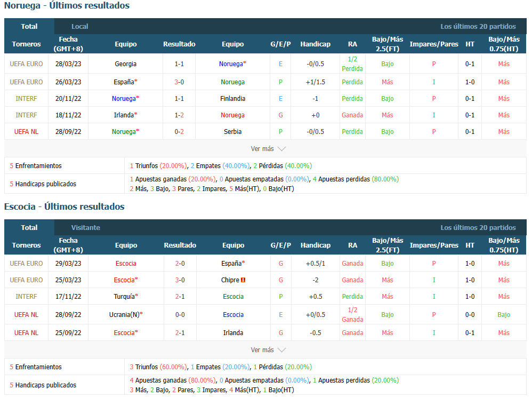The width and height of the screenshot is (532, 397).
Task: Click the Escocia - Últimos resultados heading
Action: [x=65, y=207]
